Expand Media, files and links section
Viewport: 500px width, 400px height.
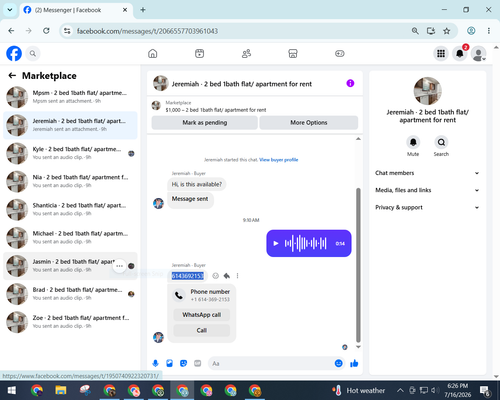[x=427, y=190]
